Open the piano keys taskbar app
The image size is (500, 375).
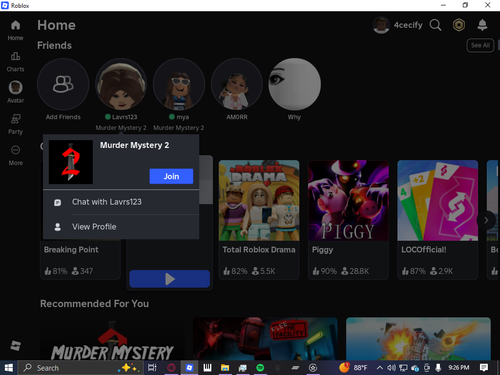click(x=207, y=368)
